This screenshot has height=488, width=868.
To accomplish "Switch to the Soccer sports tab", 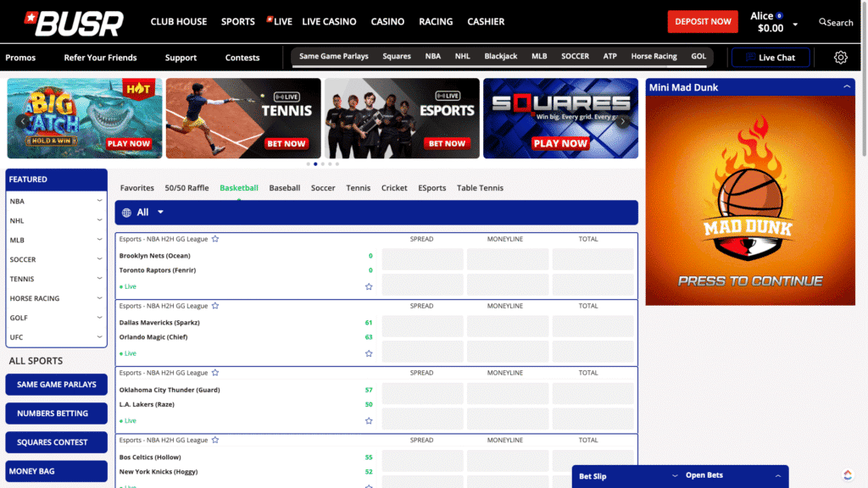I will click(x=323, y=188).
